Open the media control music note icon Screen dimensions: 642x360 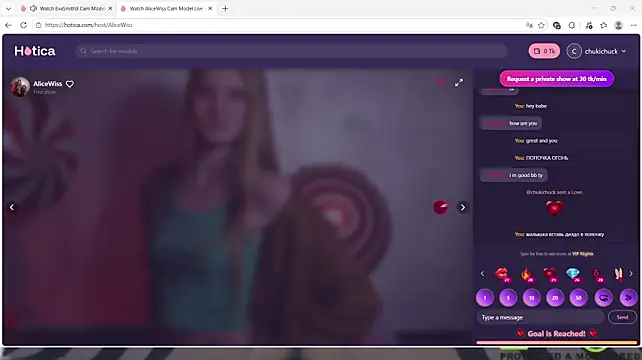(x=589, y=25)
